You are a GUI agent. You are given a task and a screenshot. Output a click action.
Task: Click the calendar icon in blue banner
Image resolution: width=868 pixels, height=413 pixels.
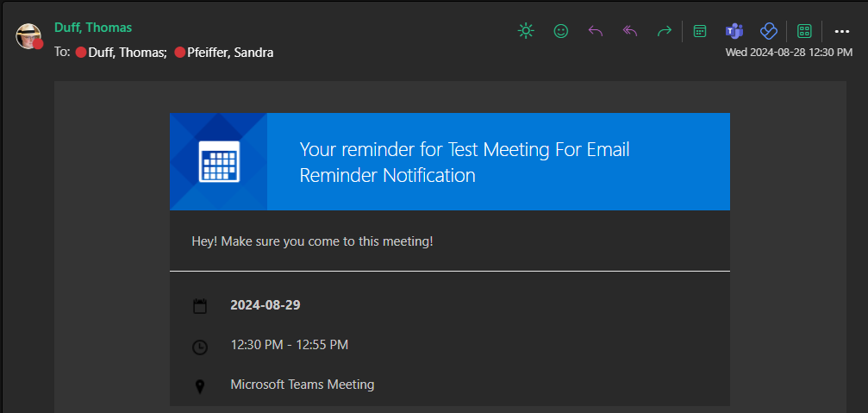[x=219, y=161]
